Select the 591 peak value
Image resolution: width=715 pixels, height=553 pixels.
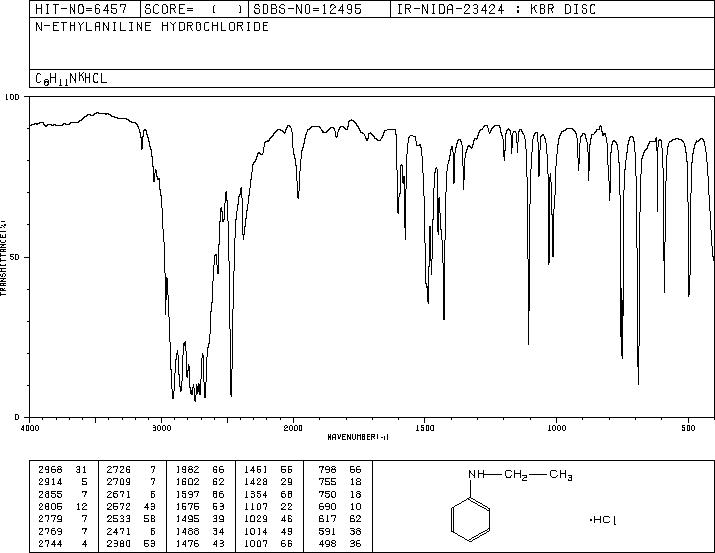(x=327, y=532)
